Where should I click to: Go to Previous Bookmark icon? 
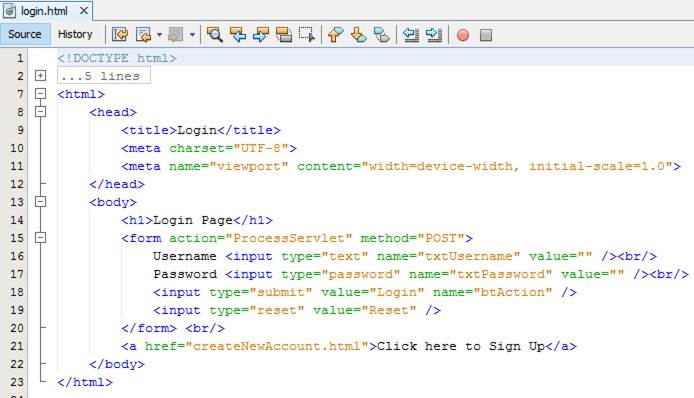[335, 35]
